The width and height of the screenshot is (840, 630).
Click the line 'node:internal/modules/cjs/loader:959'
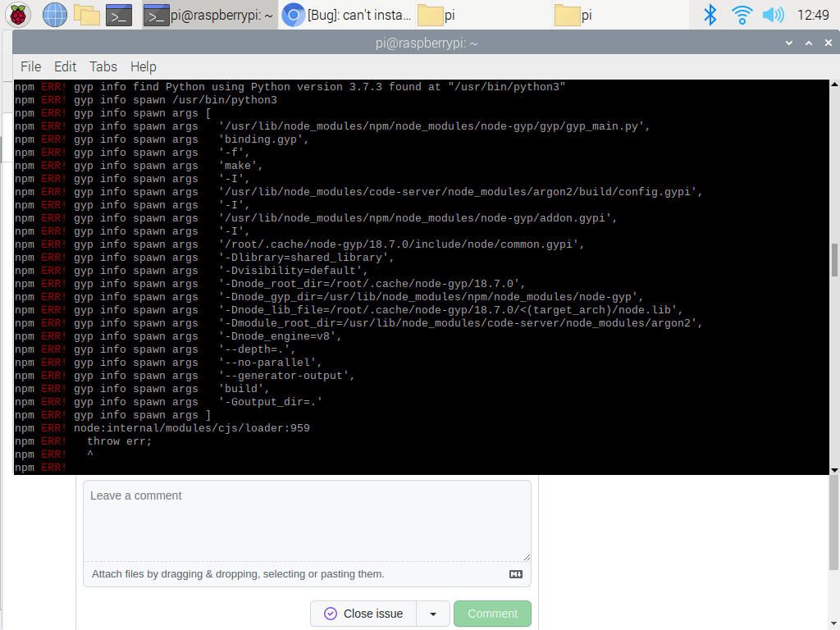(192, 428)
